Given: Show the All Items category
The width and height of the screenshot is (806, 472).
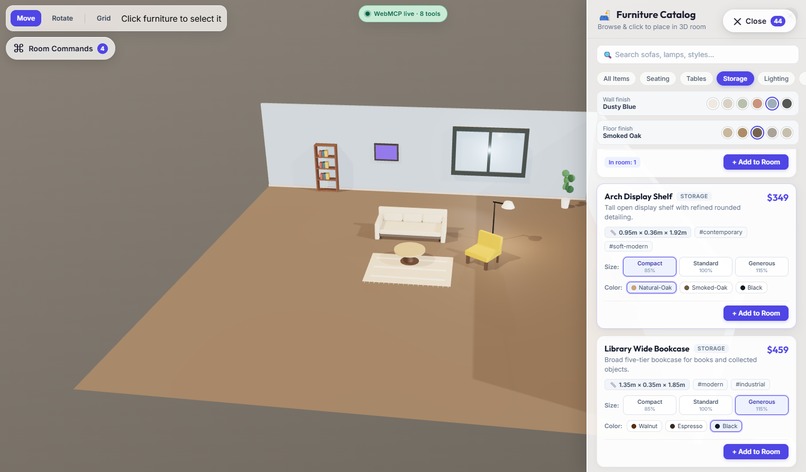Looking at the screenshot, I should tap(616, 79).
